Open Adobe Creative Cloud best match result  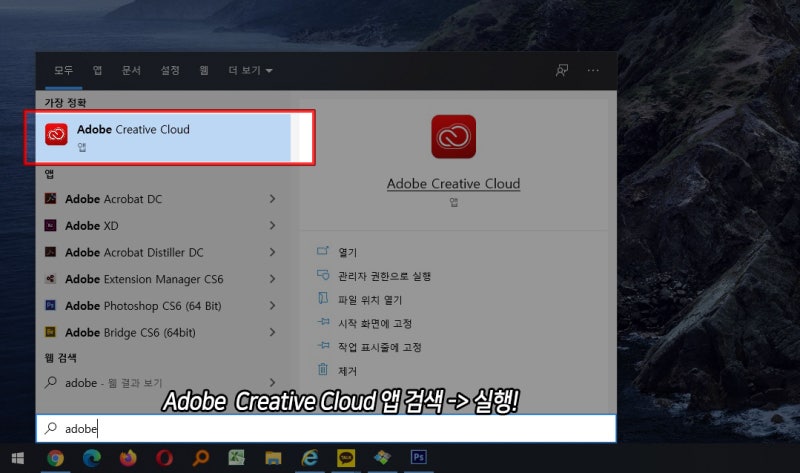coord(163,137)
